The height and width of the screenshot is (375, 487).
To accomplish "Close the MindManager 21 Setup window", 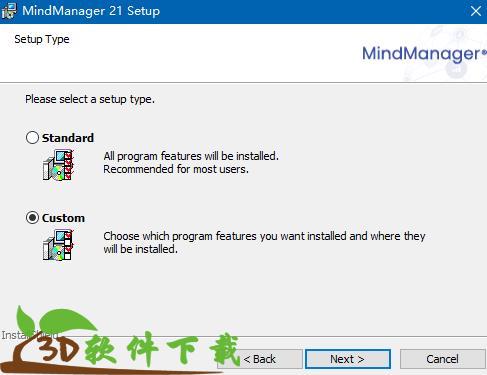I will point(476,11).
